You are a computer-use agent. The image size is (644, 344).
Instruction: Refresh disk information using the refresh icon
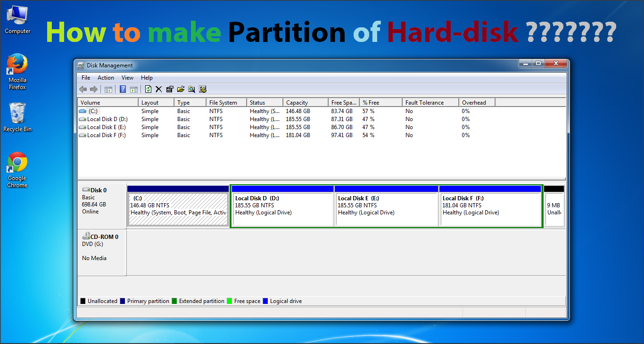click(148, 89)
